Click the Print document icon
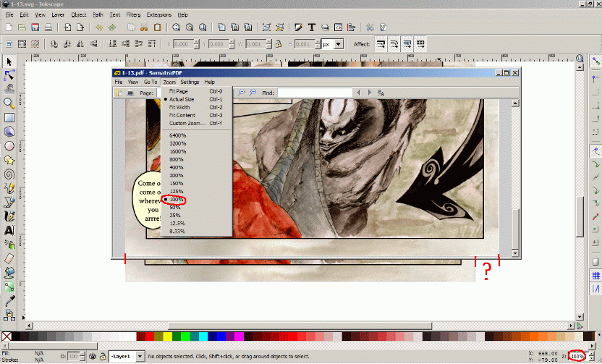The height and width of the screenshot is (364, 602). tap(48, 27)
